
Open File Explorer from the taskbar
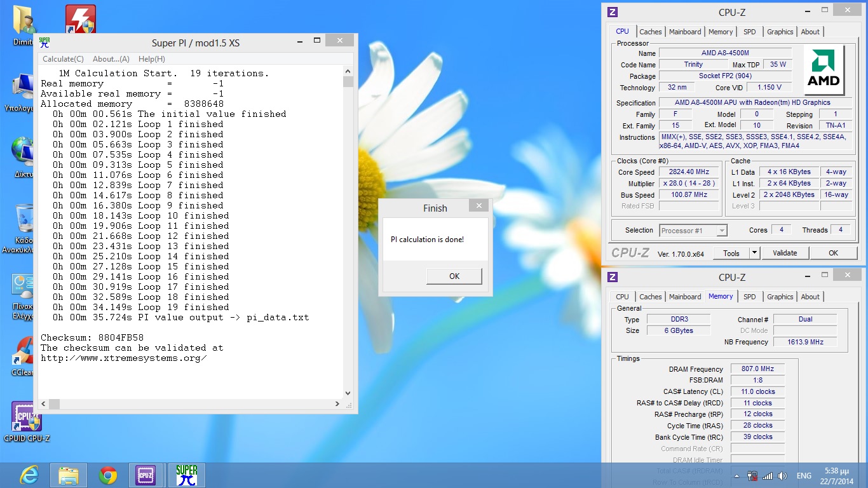click(x=69, y=475)
